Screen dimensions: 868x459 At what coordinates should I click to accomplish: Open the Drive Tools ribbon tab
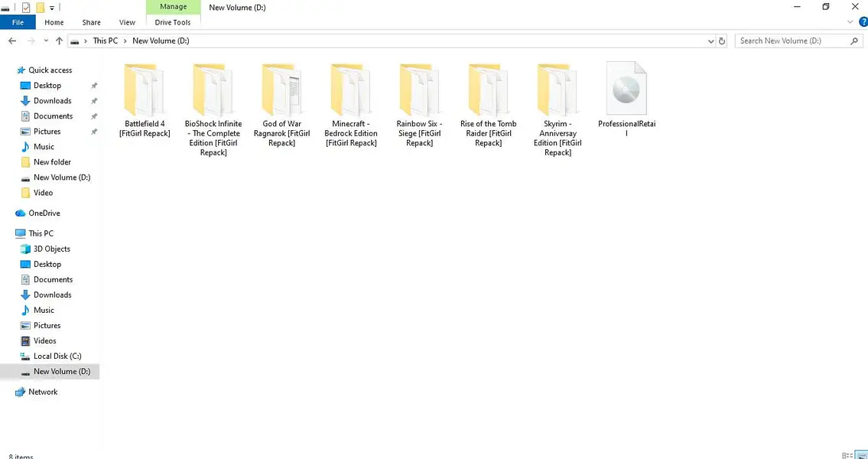pos(173,23)
